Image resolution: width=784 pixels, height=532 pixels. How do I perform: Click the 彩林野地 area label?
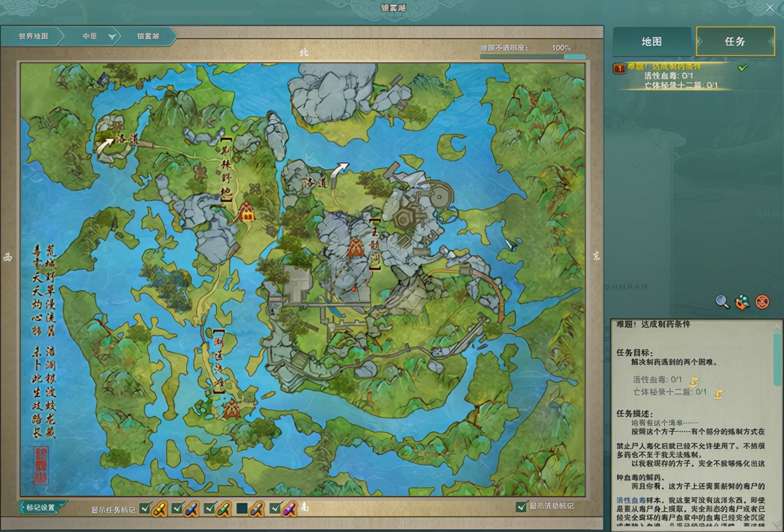(x=226, y=170)
